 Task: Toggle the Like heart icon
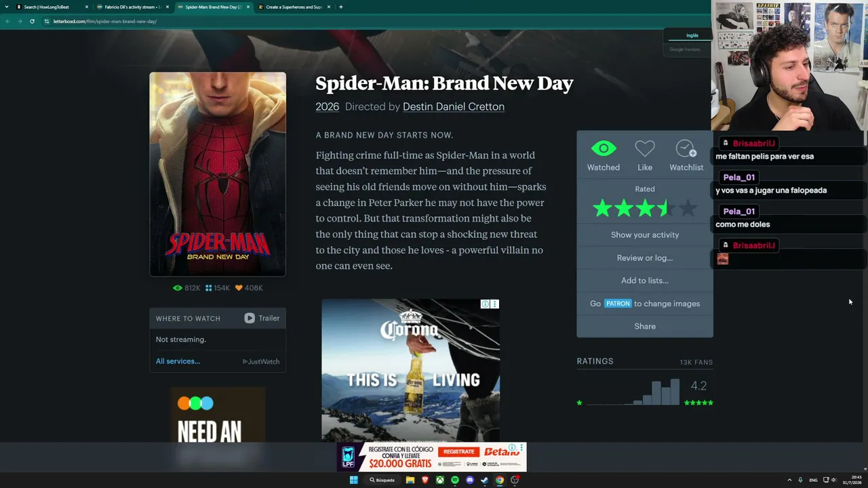(645, 148)
